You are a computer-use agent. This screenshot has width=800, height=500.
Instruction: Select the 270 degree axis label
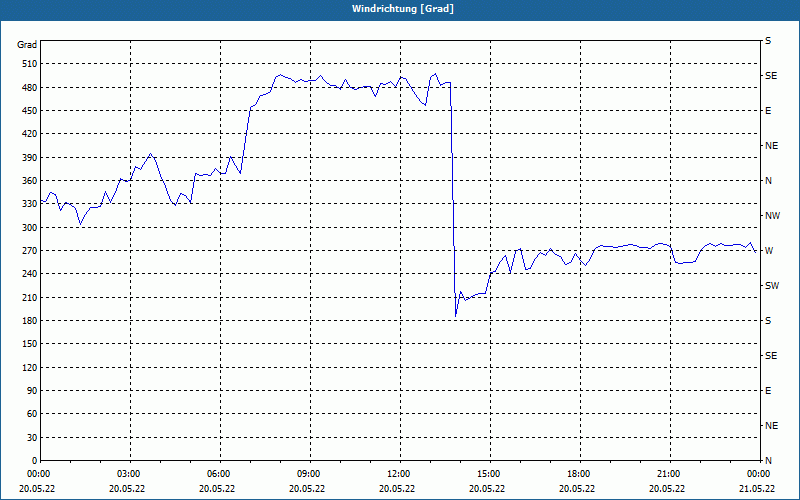click(30, 251)
